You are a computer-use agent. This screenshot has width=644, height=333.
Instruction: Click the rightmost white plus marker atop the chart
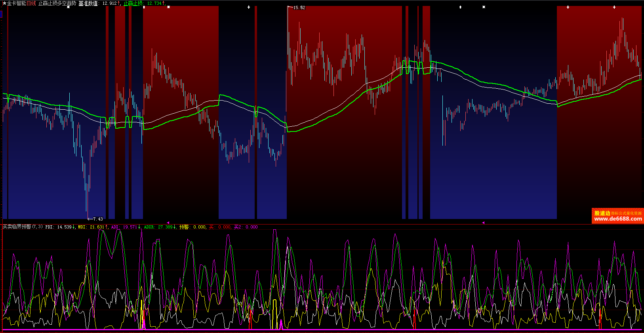coord(614,7)
